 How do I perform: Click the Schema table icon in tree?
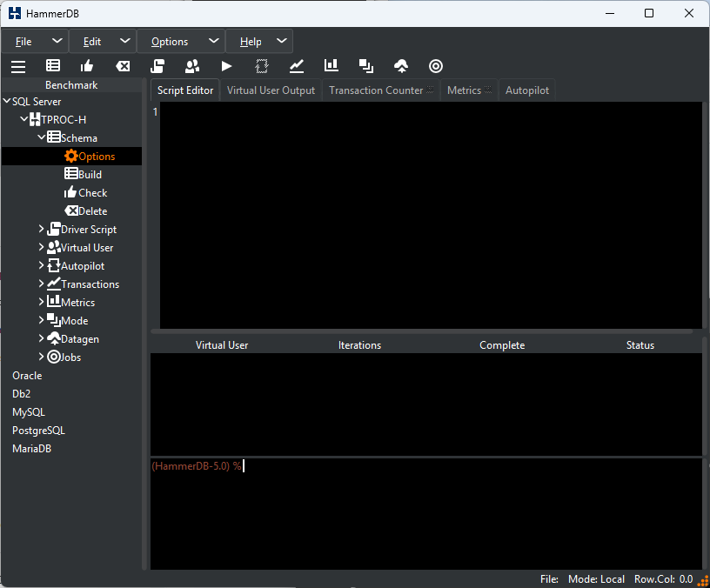point(54,137)
